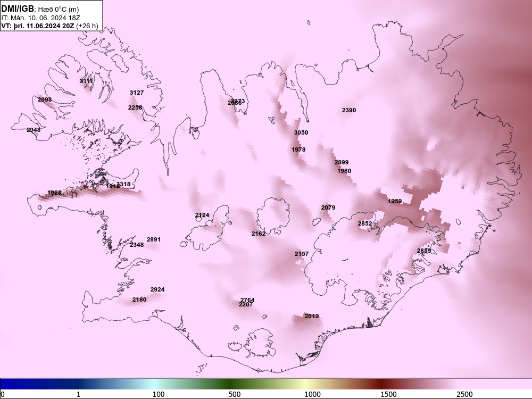Viewport: 532px width, 399px height.
Task: Click the 2258 height label
Action: [135, 107]
